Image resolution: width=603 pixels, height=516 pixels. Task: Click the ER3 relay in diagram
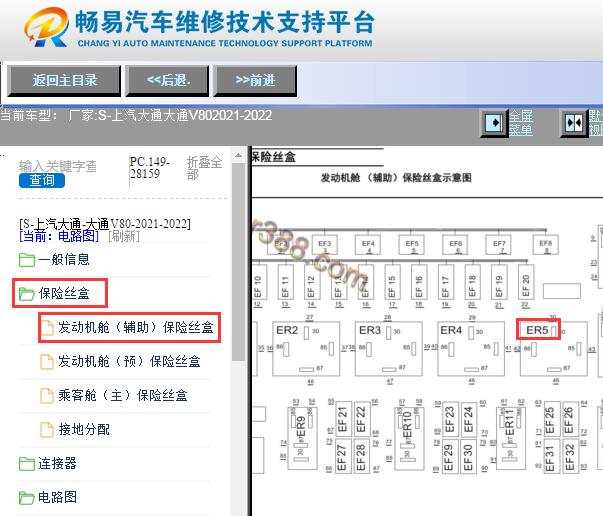(388, 348)
